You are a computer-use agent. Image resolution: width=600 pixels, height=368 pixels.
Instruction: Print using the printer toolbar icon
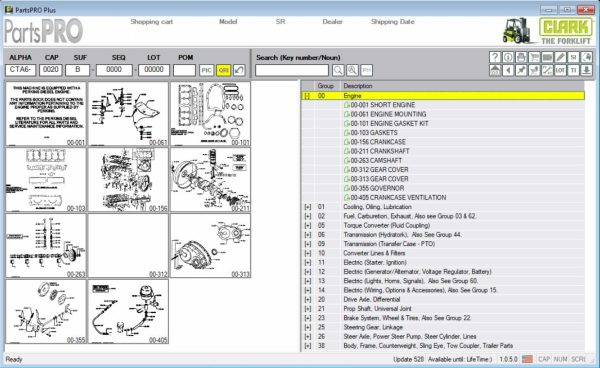pos(521,57)
